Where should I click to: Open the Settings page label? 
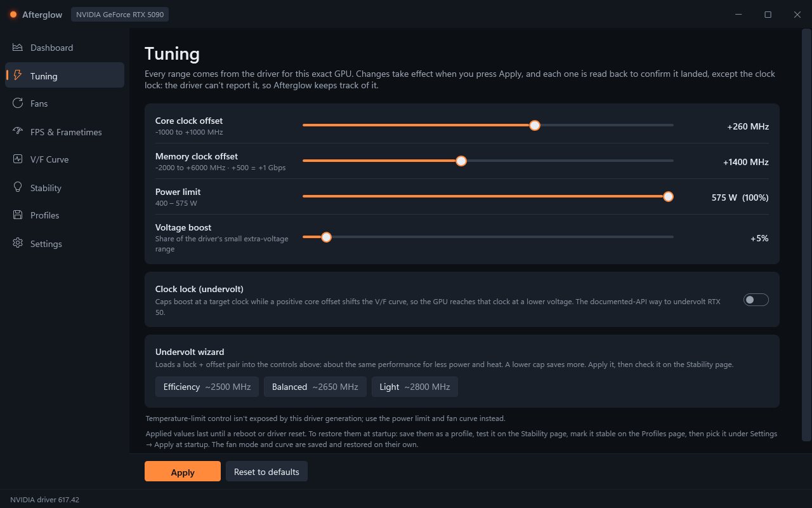(46, 244)
